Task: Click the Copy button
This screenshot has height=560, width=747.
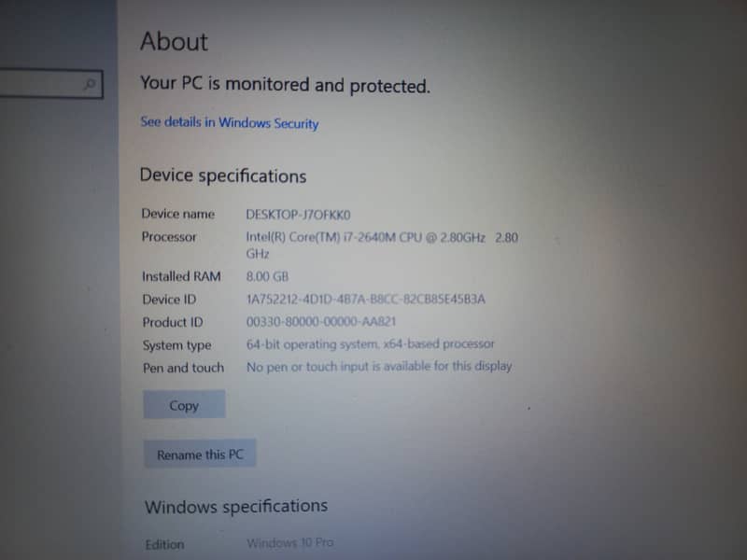Action: point(184,405)
